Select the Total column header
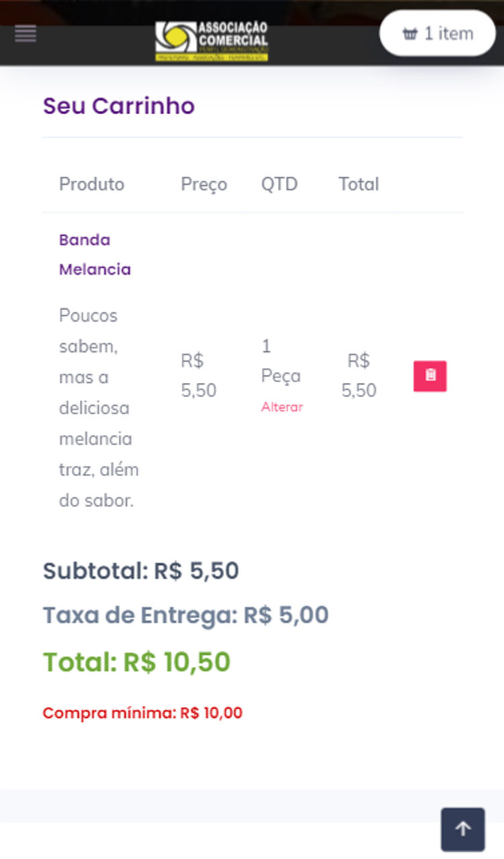This screenshot has height=859, width=504. pos(358,184)
